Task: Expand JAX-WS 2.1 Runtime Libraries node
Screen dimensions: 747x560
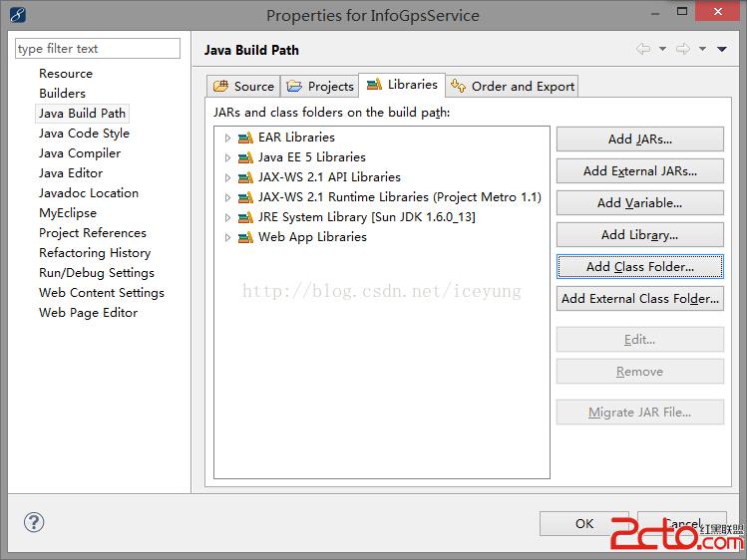Action: click(x=227, y=198)
